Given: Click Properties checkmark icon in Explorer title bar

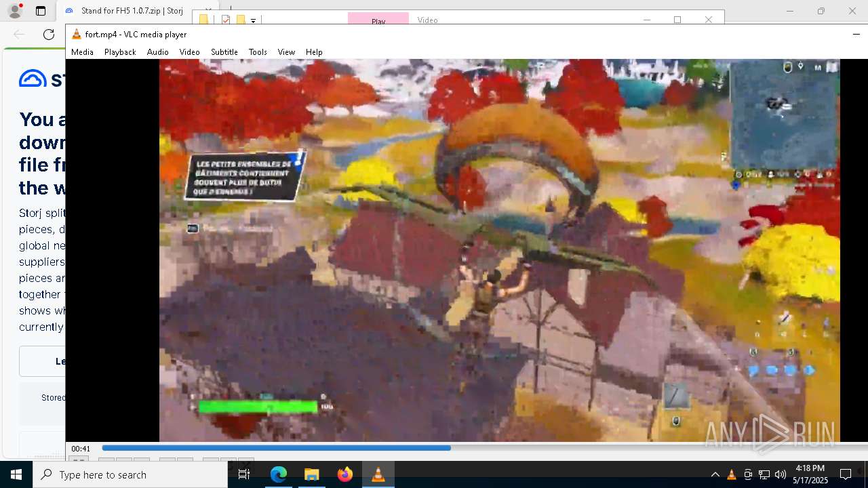Looking at the screenshot, I should pyautogui.click(x=226, y=20).
